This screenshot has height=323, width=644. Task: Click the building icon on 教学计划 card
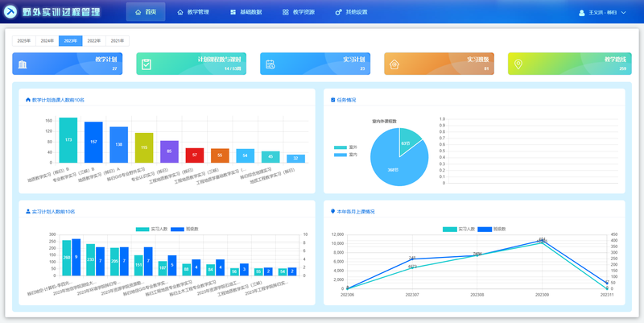[x=23, y=64]
